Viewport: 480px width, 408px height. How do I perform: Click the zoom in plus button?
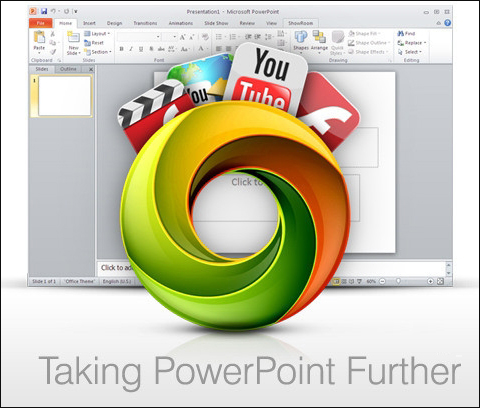pos(430,281)
